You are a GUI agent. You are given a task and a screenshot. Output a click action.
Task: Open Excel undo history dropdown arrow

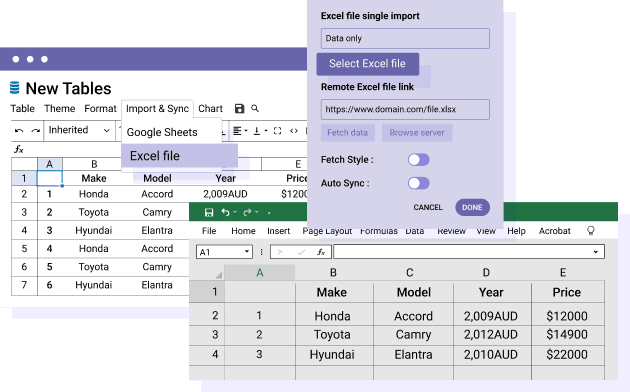[235, 212]
